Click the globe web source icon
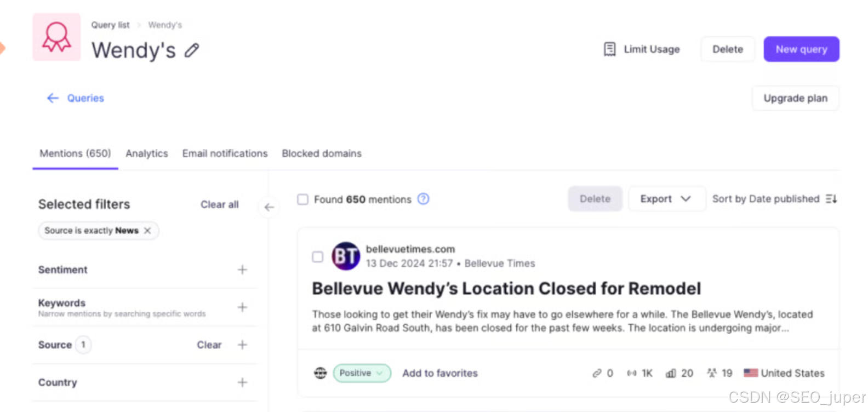The image size is (868, 412). (320, 373)
